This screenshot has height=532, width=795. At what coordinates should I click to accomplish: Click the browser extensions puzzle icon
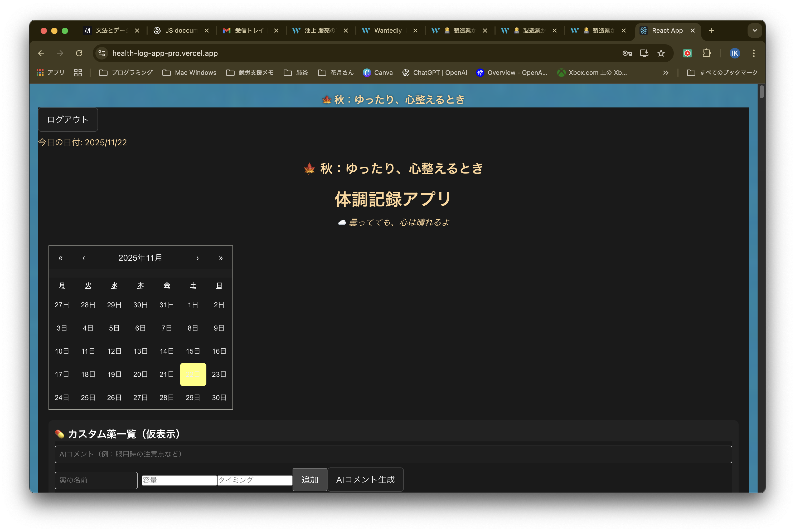[707, 53]
